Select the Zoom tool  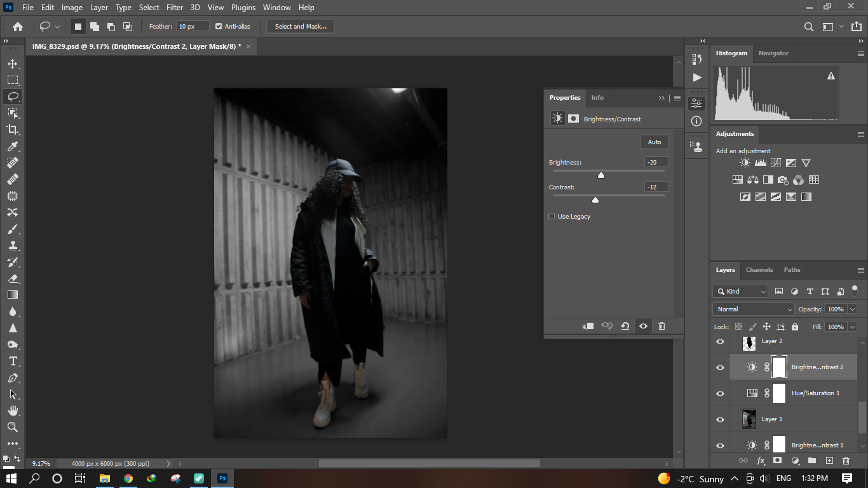pos(13,427)
